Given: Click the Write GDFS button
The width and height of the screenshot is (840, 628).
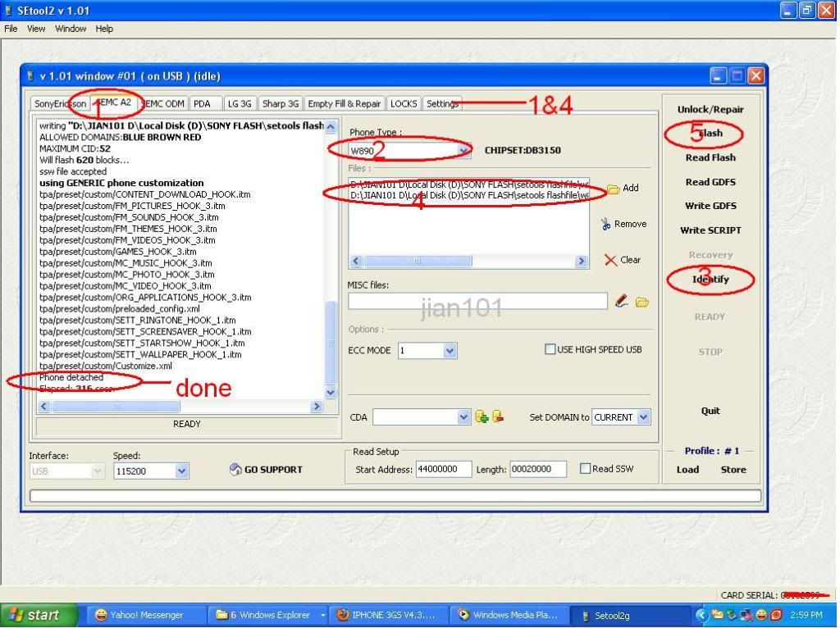Looking at the screenshot, I should (710, 206).
